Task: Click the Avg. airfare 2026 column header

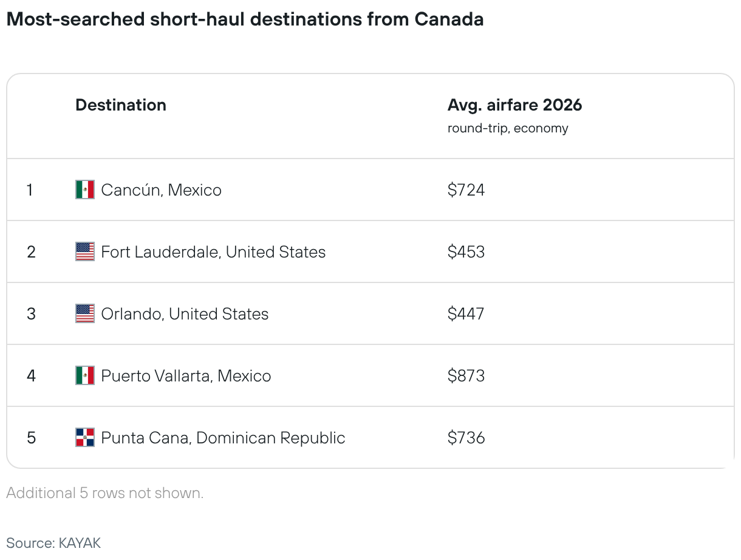Action: (x=514, y=105)
